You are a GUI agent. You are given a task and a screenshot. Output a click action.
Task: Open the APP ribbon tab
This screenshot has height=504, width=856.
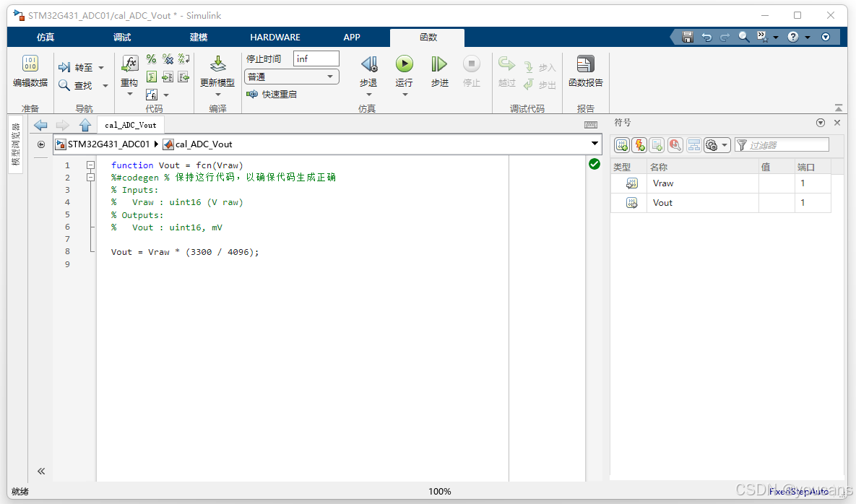point(352,37)
